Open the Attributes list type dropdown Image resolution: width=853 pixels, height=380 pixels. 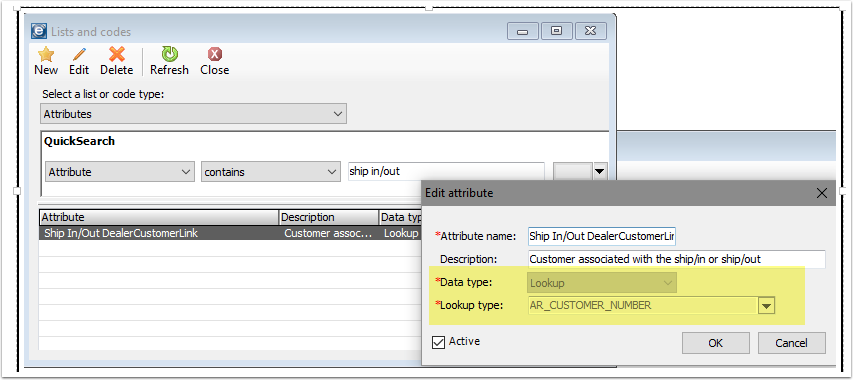[x=194, y=114]
